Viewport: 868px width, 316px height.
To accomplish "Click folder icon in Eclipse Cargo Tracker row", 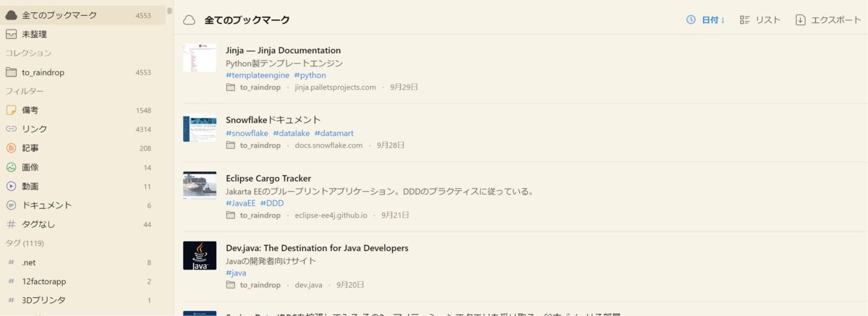I will coord(231,215).
